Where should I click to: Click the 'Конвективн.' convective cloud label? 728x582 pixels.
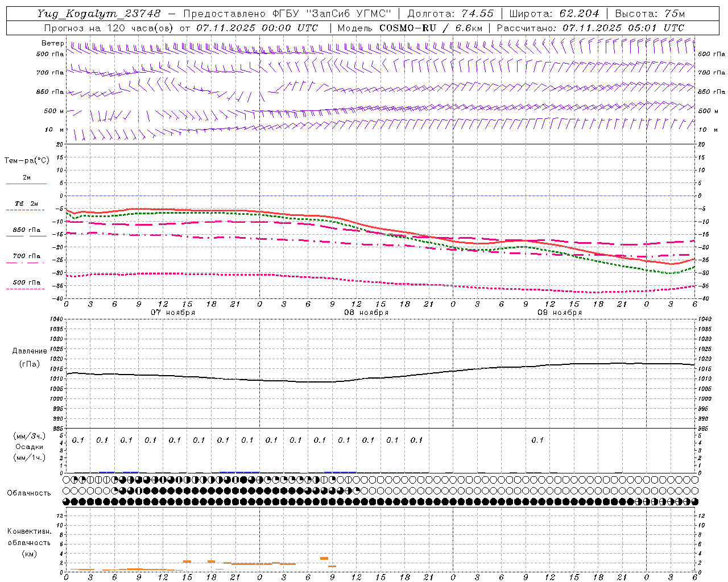click(29, 531)
